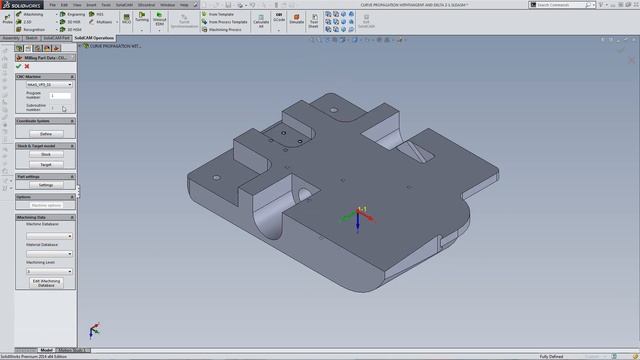Select SolidCAM Operations tab
The image size is (640, 360).
[94, 38]
